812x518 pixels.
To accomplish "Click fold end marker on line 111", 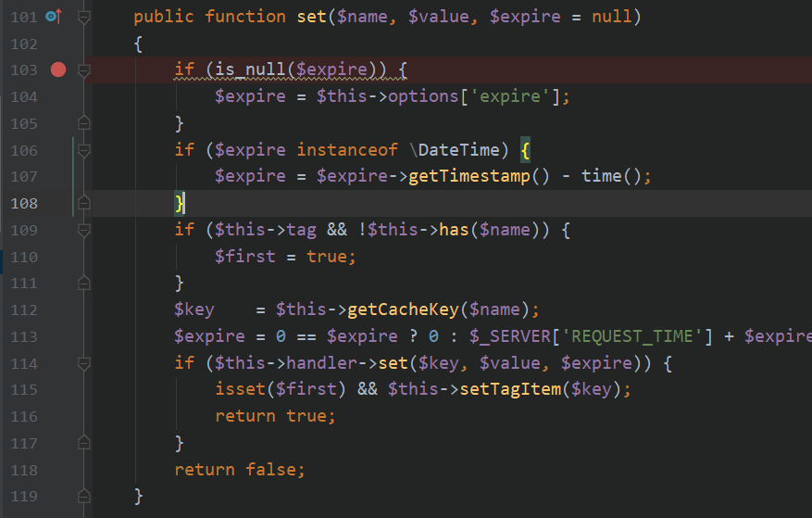I will [84, 283].
